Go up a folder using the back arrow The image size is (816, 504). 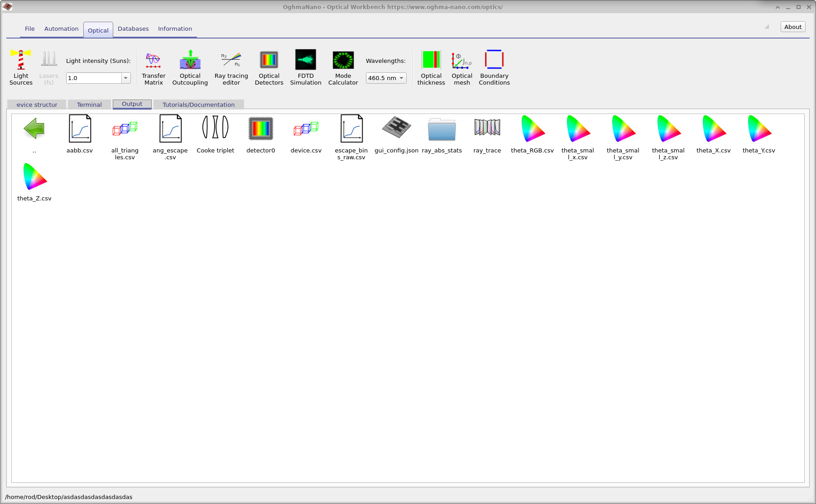(x=34, y=130)
